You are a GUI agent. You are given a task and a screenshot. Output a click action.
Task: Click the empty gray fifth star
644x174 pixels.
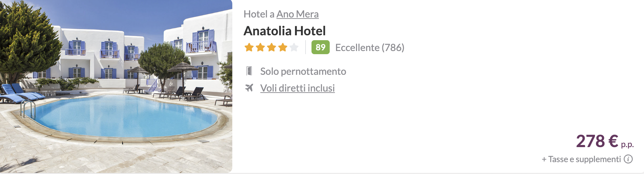click(x=294, y=48)
